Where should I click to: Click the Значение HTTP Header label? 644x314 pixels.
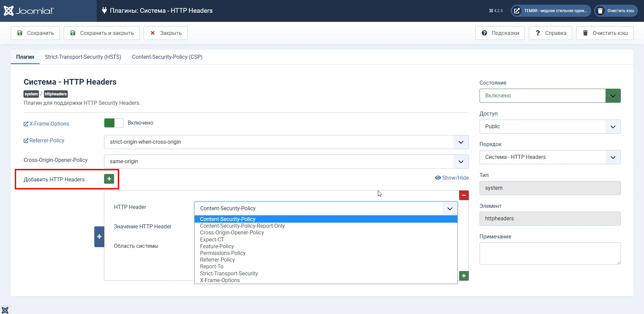coord(143,227)
